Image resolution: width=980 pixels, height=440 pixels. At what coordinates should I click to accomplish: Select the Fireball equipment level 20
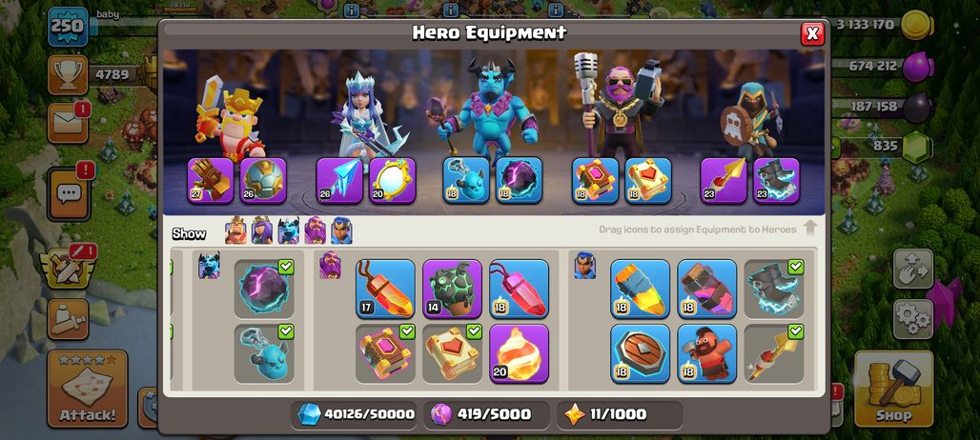[x=519, y=353]
